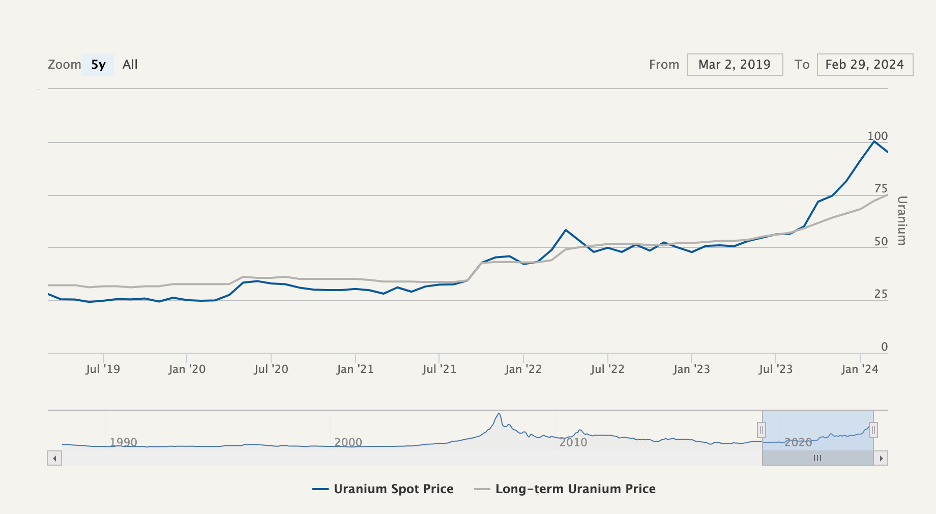Click the 2000 area of the navigator
This screenshot has width=936, height=514.
point(348,441)
